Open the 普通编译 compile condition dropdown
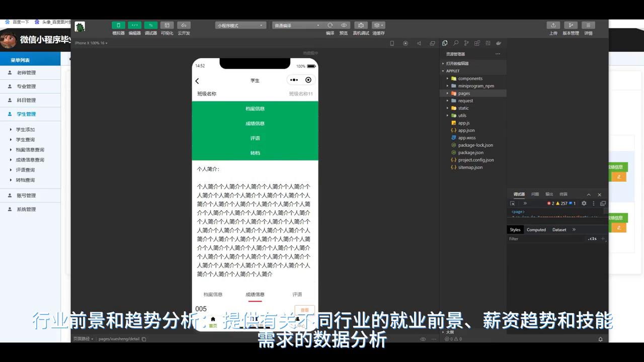Image resolution: width=644 pixels, height=362 pixels. click(296, 25)
